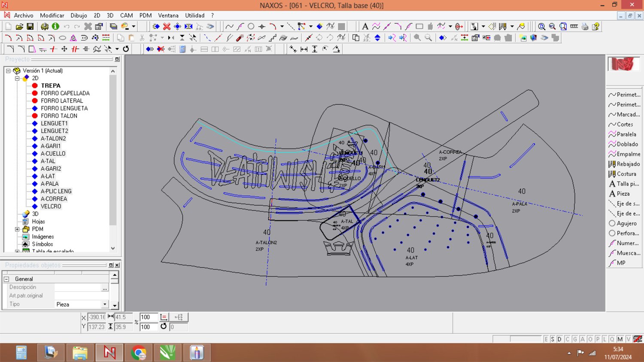This screenshot has width=644, height=362.
Task: Click the four-way move arrows icon
Action: tap(64, 49)
